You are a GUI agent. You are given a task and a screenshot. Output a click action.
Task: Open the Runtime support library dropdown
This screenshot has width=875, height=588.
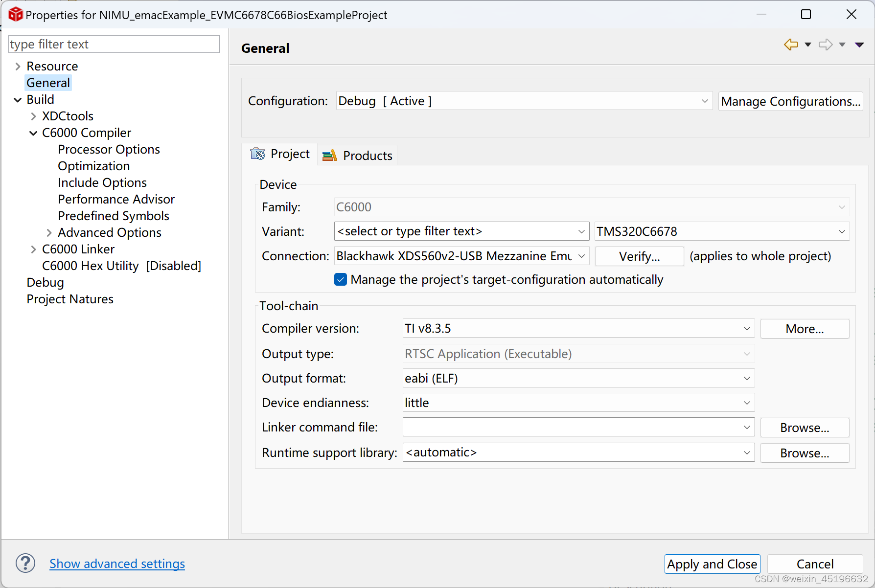point(578,452)
